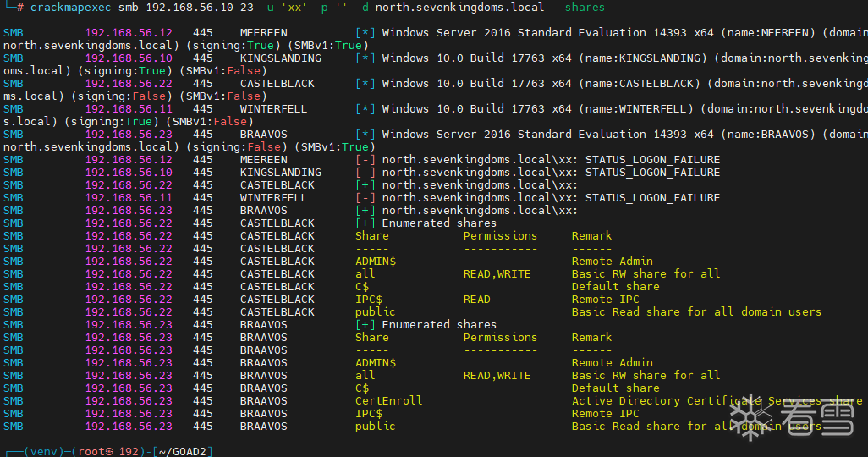
Task: Click the public share name in the CASTELBLACK list
Action: tap(375, 312)
